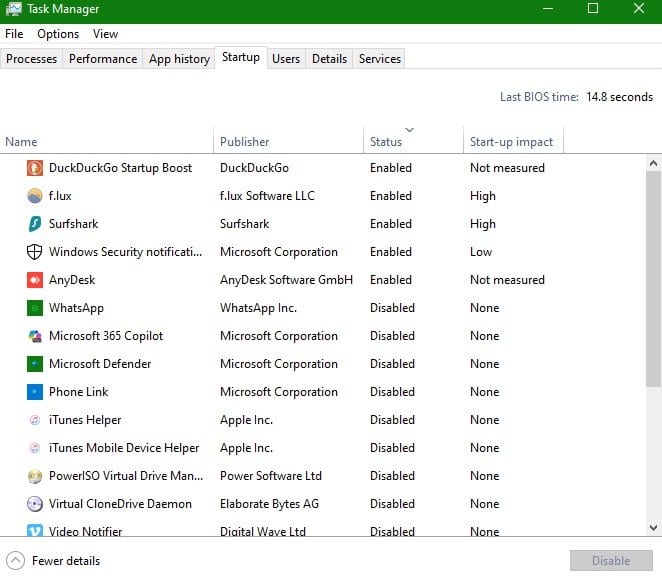The width and height of the screenshot is (662, 583).
Task: Click the Virtual CloneDrive Daemon icon
Action: [35, 504]
